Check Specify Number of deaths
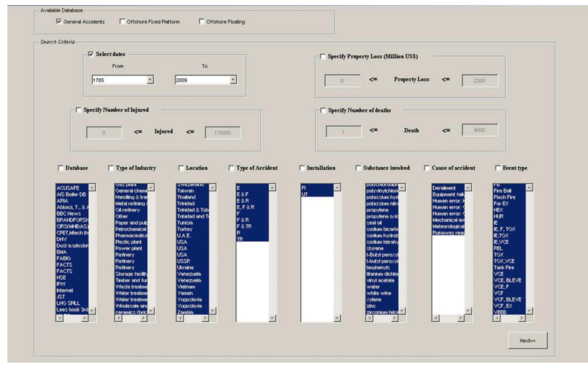The width and height of the screenshot is (588, 365). (323, 110)
